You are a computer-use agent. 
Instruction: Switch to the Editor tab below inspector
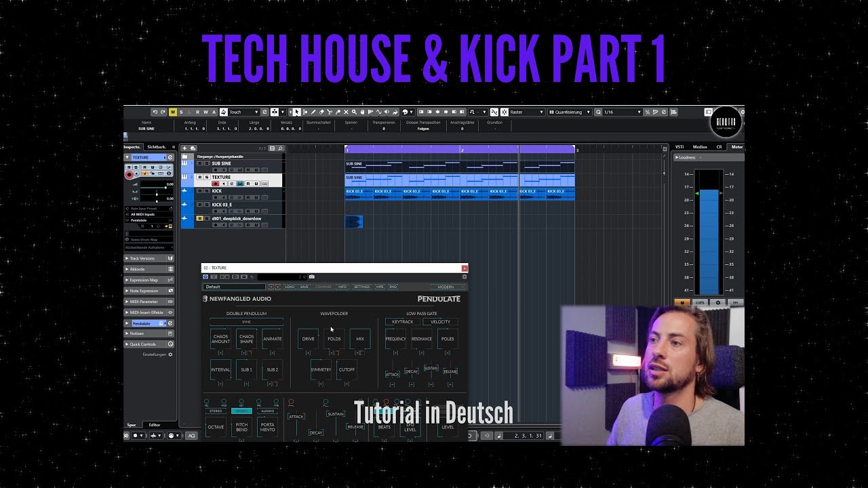click(x=155, y=425)
